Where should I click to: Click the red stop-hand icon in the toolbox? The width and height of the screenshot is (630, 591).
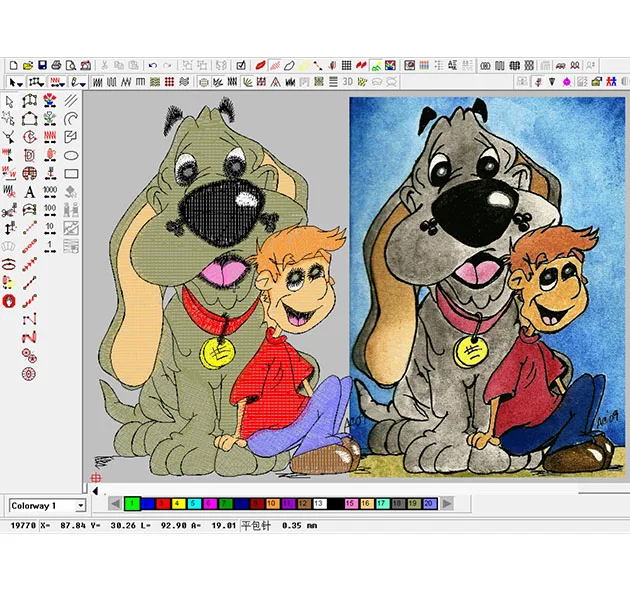tap(9, 301)
